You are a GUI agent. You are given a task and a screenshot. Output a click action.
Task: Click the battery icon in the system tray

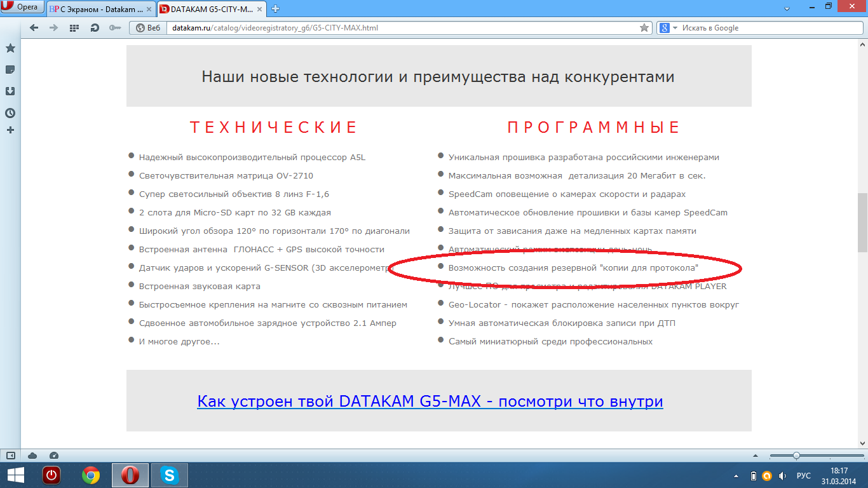click(753, 475)
